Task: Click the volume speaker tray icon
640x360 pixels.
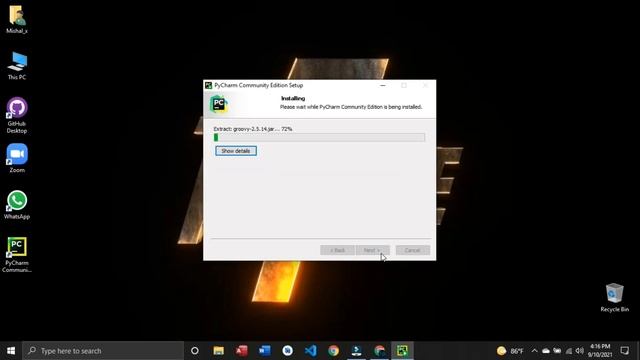Action: coord(580,351)
